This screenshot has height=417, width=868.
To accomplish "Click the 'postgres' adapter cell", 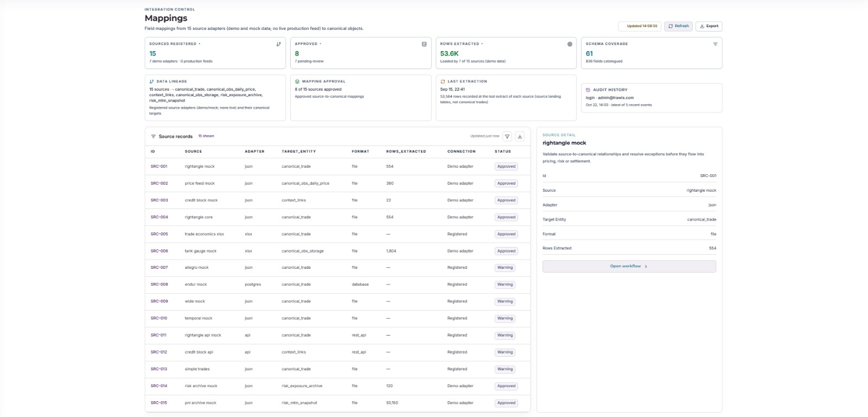I will [253, 285].
